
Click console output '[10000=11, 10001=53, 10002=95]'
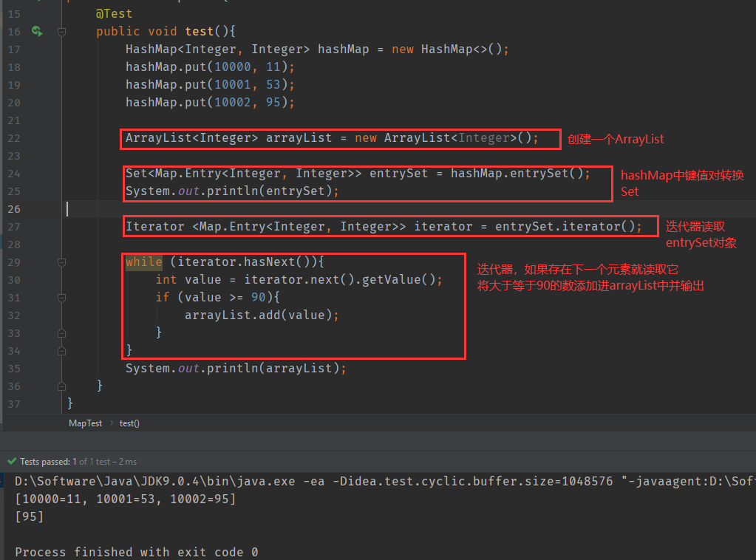click(126, 499)
